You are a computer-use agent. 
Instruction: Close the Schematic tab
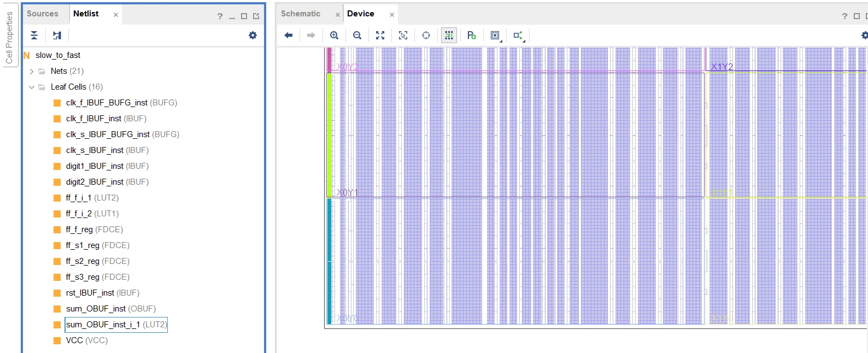click(338, 15)
